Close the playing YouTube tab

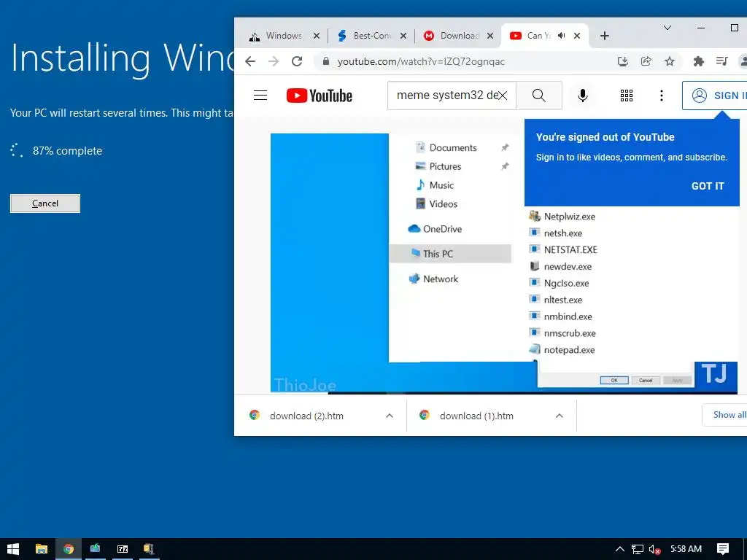point(577,36)
